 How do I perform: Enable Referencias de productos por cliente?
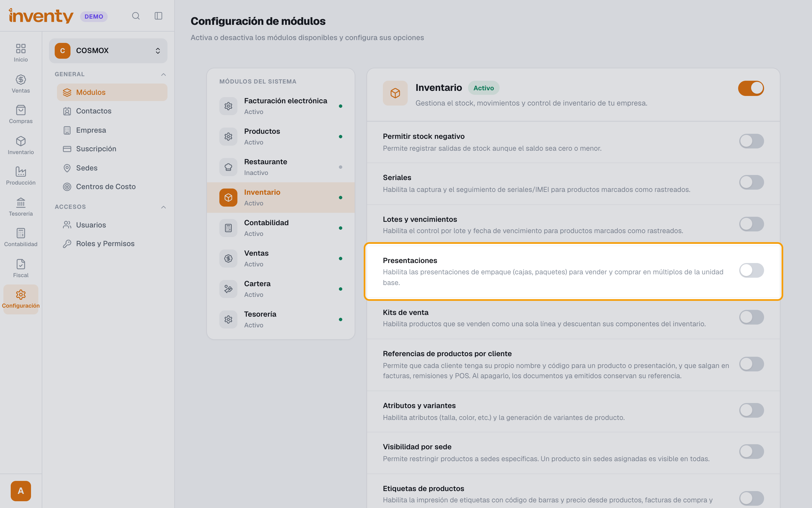[x=751, y=364]
